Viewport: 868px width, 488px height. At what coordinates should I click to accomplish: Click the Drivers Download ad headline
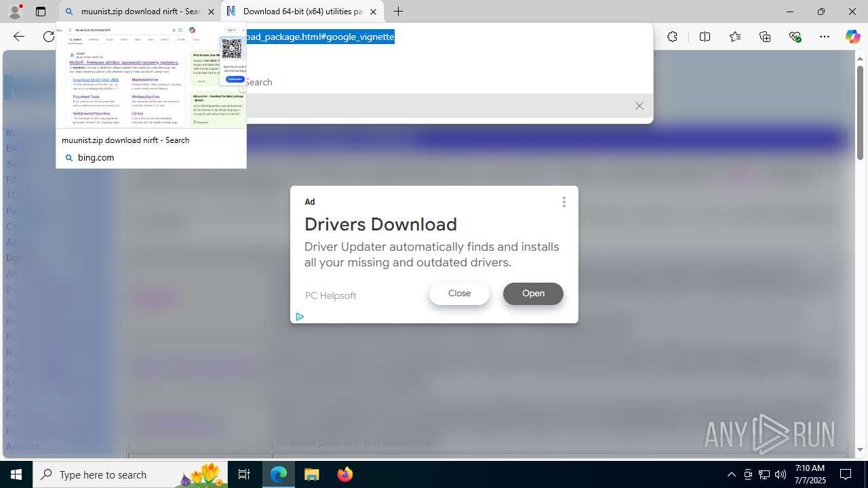(380, 224)
